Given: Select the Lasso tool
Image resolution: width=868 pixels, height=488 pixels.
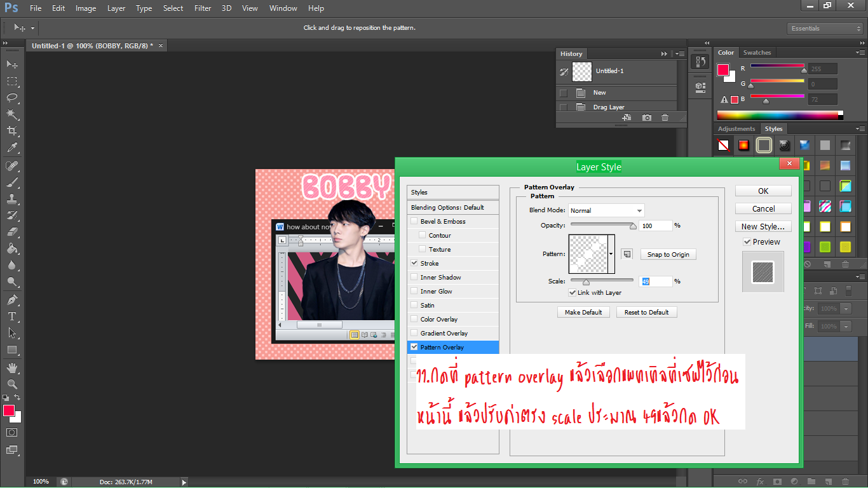Looking at the screenshot, I should click(12, 98).
